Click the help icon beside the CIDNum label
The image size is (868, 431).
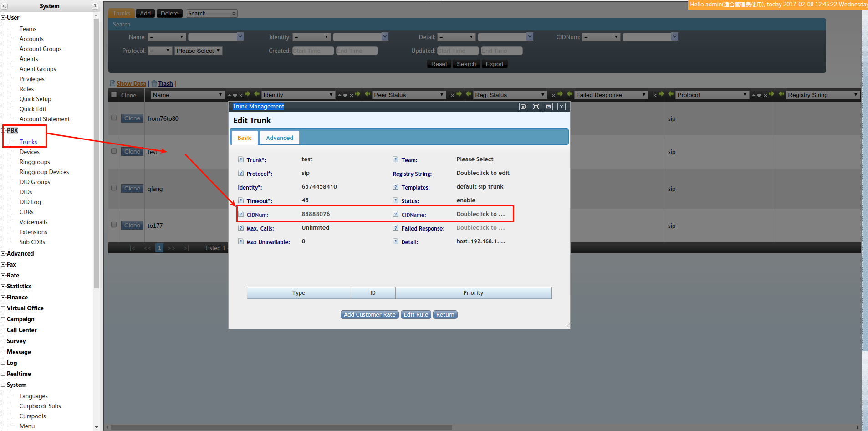point(240,214)
